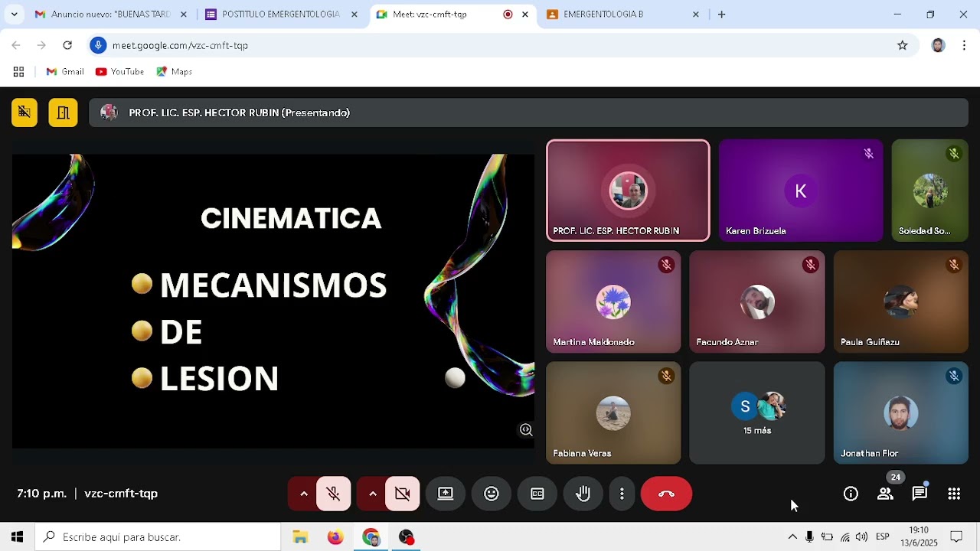Image resolution: width=980 pixels, height=551 pixels.
Task: Open the apps grid in bookmarks bar
Action: (18, 72)
